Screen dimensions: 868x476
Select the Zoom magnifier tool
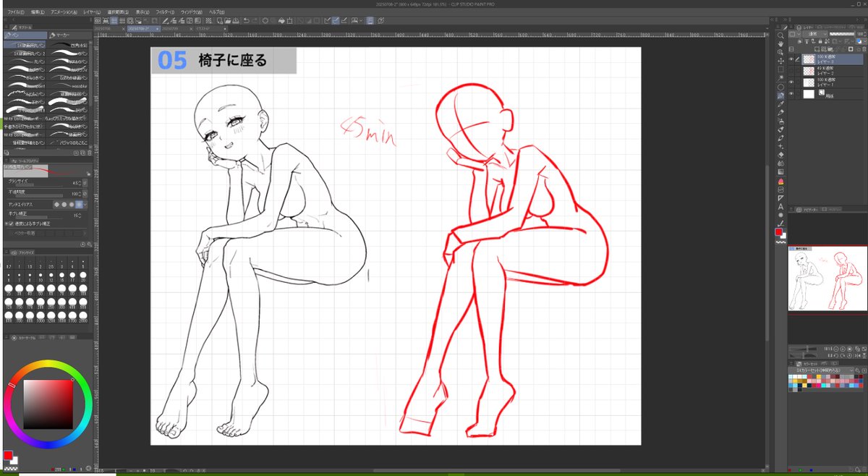780,35
